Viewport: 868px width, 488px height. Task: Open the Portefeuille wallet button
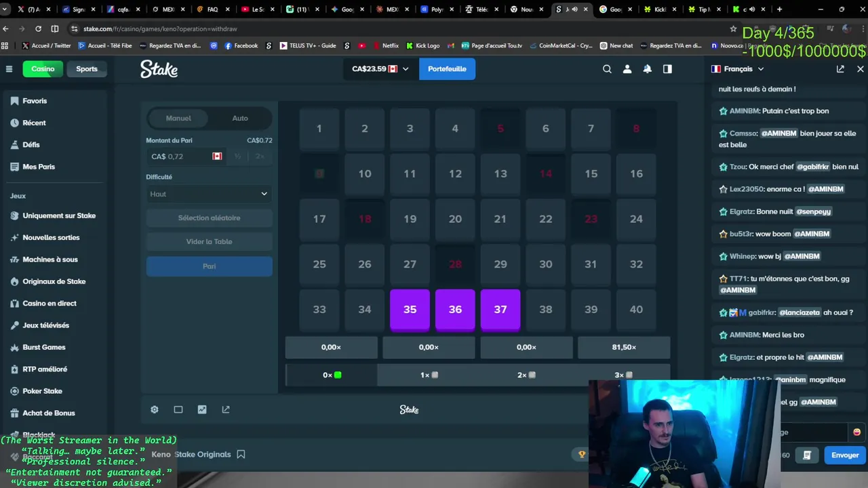pos(447,69)
